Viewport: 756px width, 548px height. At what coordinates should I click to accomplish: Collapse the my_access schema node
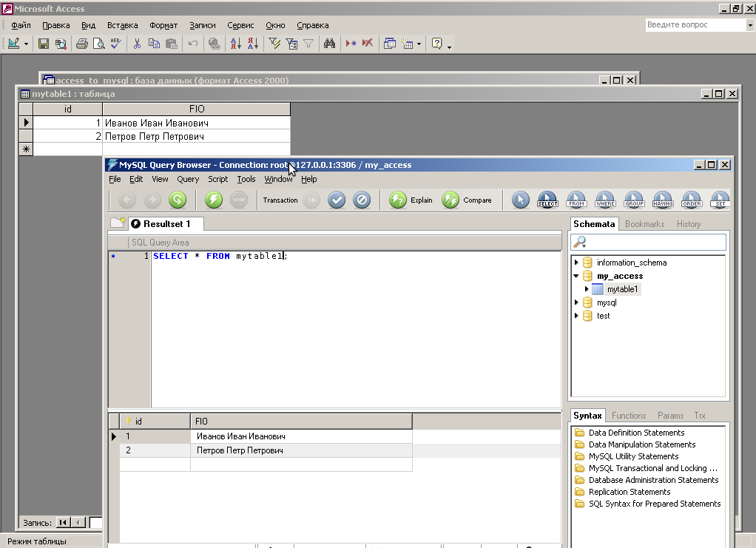tap(576, 276)
